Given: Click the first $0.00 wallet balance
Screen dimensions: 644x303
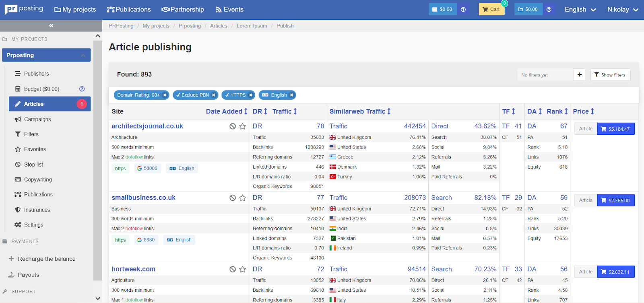Looking at the screenshot, I should (442, 9).
